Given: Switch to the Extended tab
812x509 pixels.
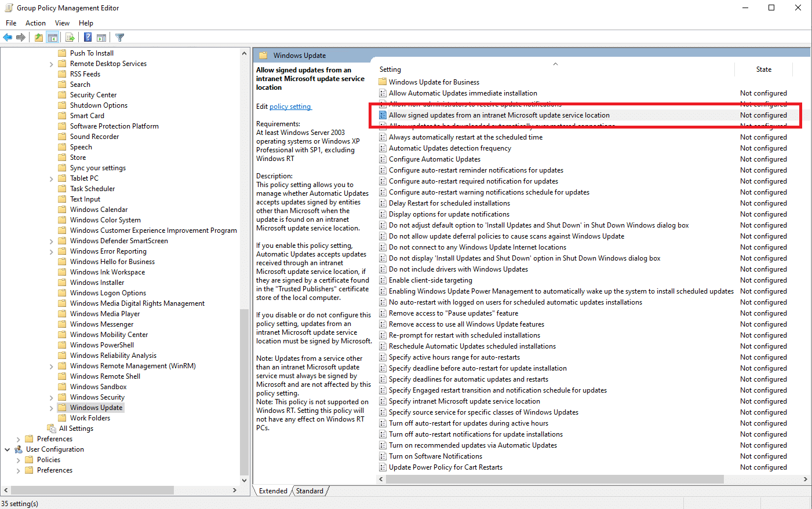Looking at the screenshot, I should [273, 491].
